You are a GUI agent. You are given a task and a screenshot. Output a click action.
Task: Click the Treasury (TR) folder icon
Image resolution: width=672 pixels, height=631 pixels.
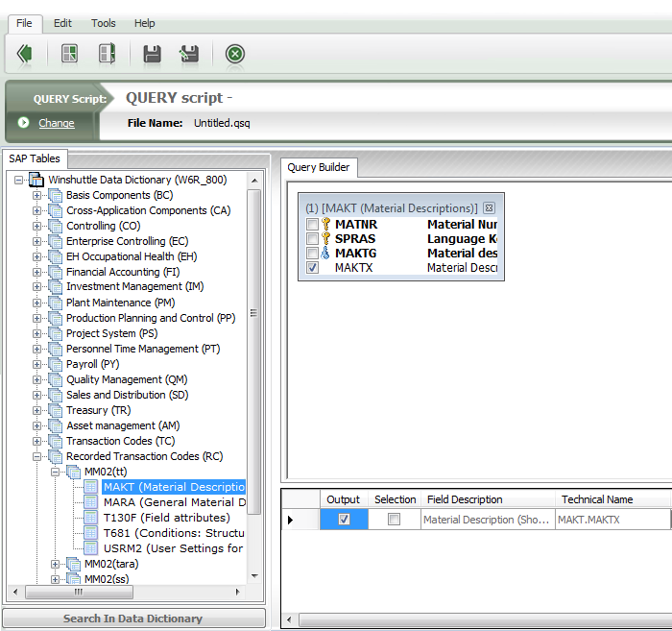click(x=56, y=411)
